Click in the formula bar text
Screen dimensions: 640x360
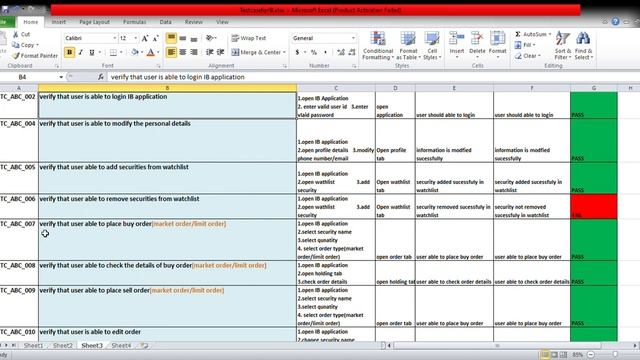click(178, 77)
